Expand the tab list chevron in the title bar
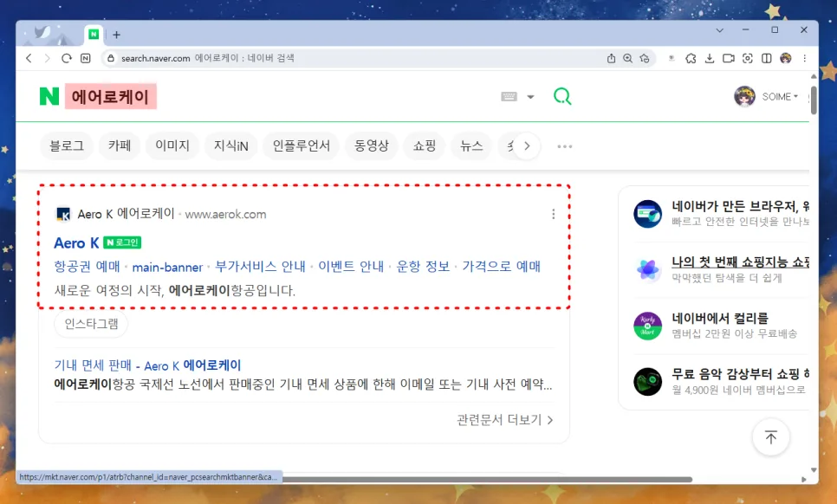 coord(719,30)
